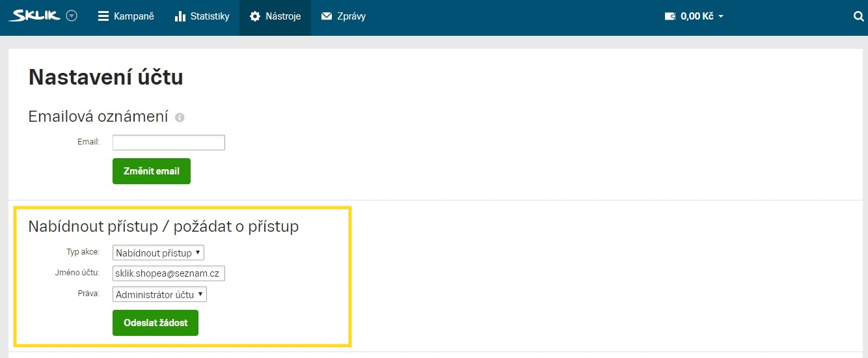Click the Sklik logo
Viewport: 868px width, 358px height.
point(34,16)
